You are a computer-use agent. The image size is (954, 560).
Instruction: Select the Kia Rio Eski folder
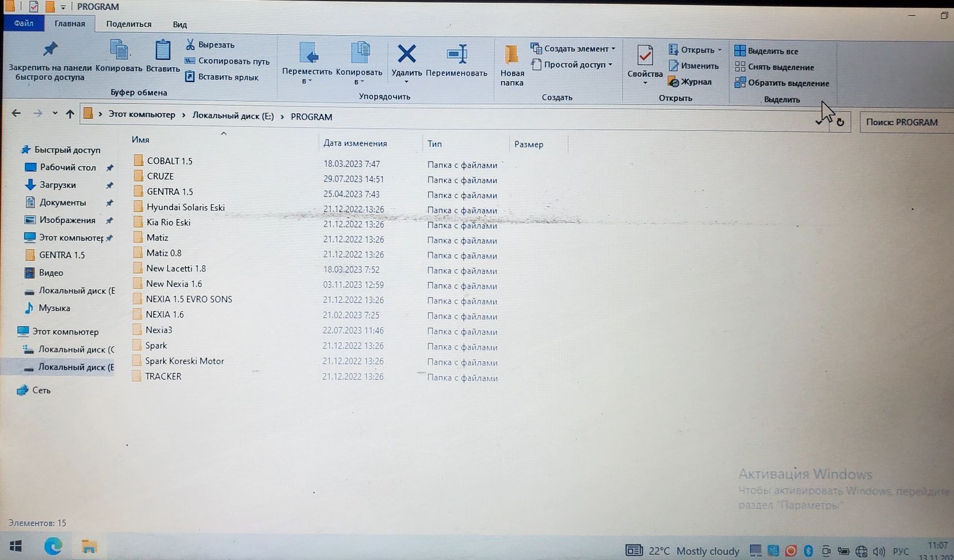click(162, 222)
